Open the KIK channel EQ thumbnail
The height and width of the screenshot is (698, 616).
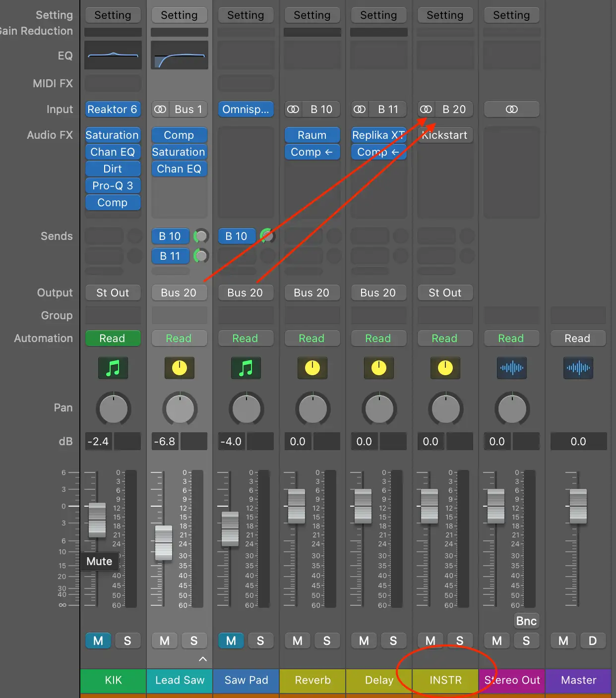[x=113, y=55]
